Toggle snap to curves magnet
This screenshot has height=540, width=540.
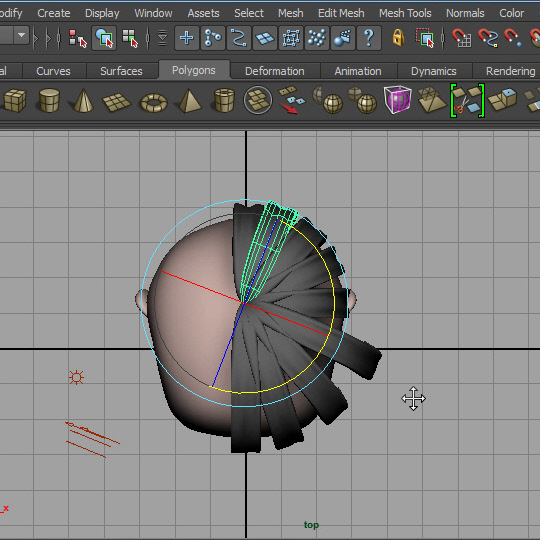pos(488,38)
